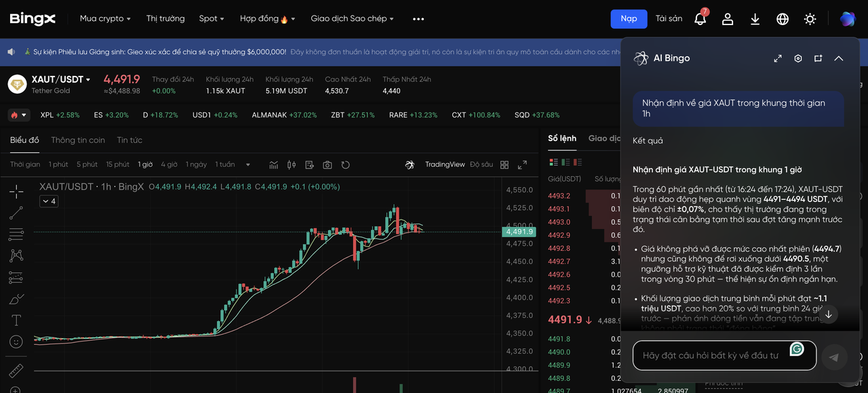Open the chart indicators icon

click(x=274, y=165)
